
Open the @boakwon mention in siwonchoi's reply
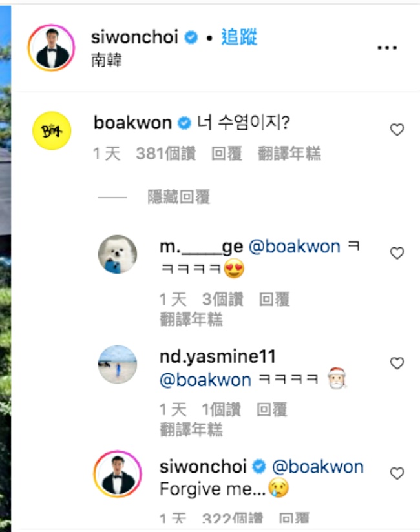point(318,467)
